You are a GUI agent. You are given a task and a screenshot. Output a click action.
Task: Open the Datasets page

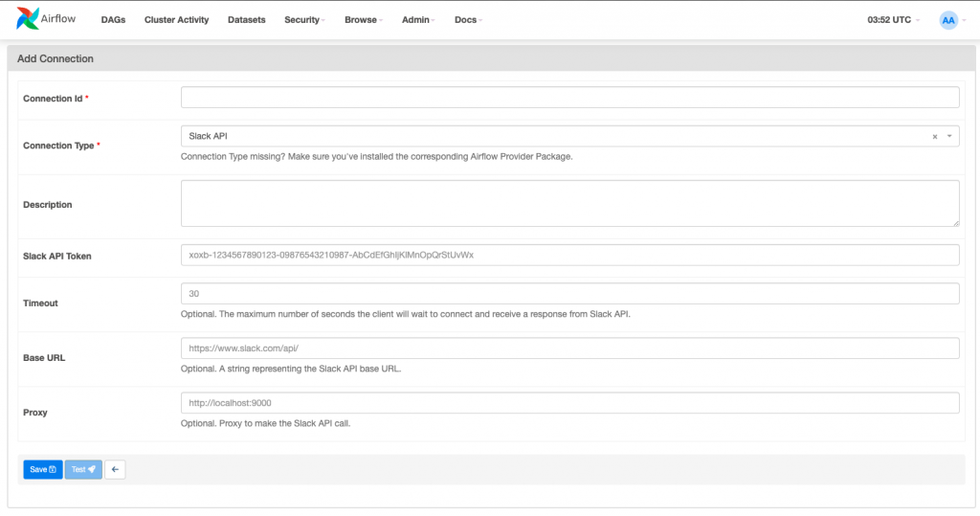(246, 20)
